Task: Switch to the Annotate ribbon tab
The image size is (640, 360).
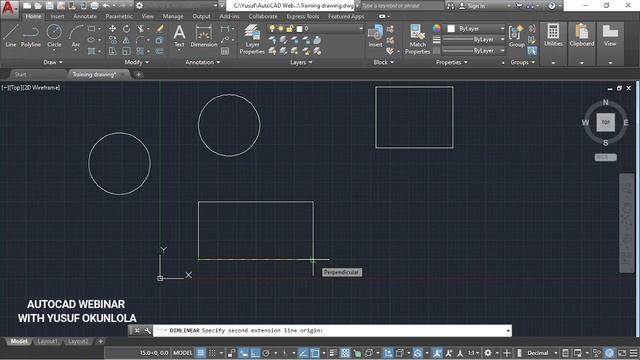Action: (85, 16)
